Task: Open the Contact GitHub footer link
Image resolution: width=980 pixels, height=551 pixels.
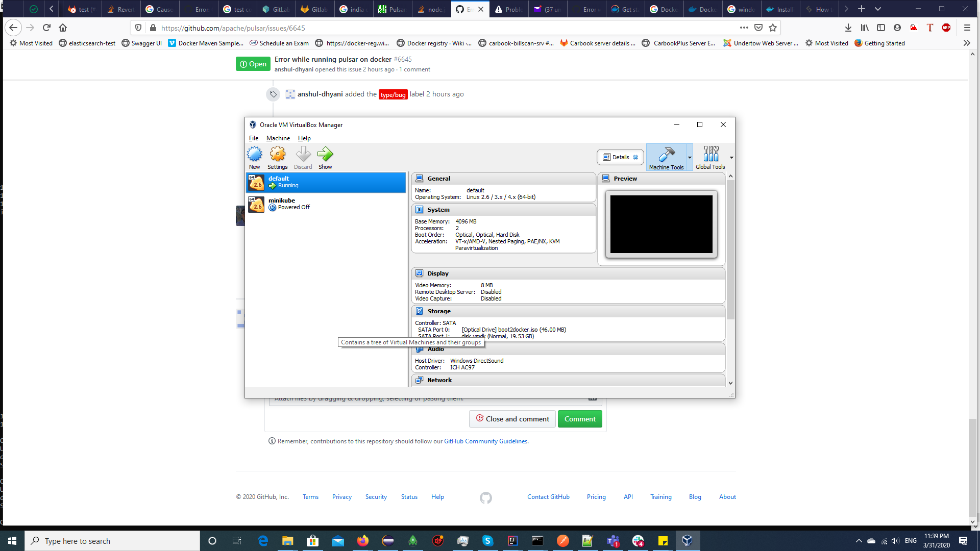Action: click(x=548, y=497)
